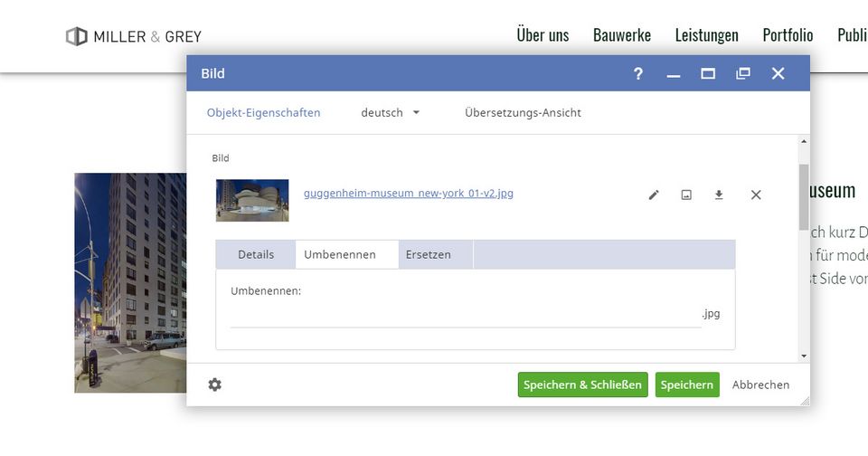Viewport: 868px width, 456px height.
Task: Open the help question mark icon
Action: pyautogui.click(x=638, y=74)
